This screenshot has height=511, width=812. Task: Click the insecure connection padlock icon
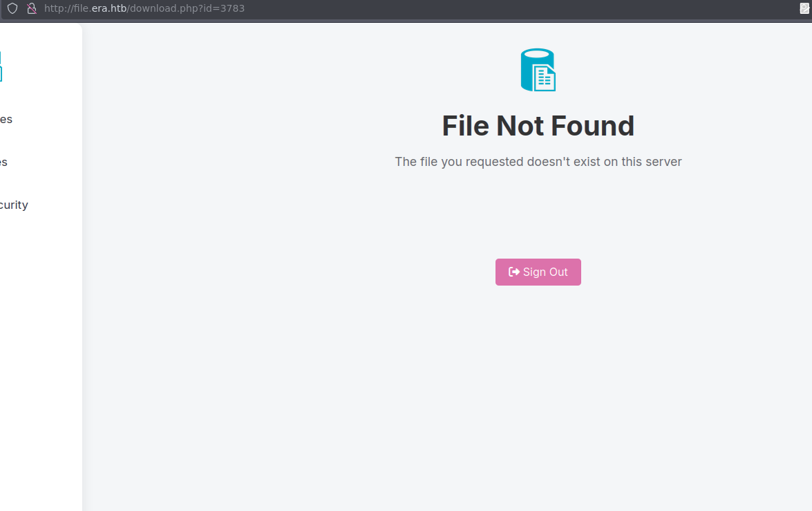click(31, 9)
